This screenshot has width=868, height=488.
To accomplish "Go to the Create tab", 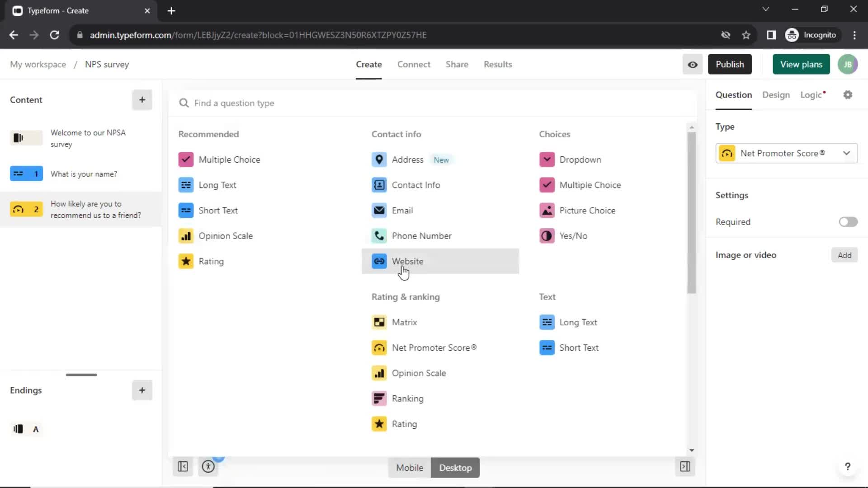I will point(368,65).
